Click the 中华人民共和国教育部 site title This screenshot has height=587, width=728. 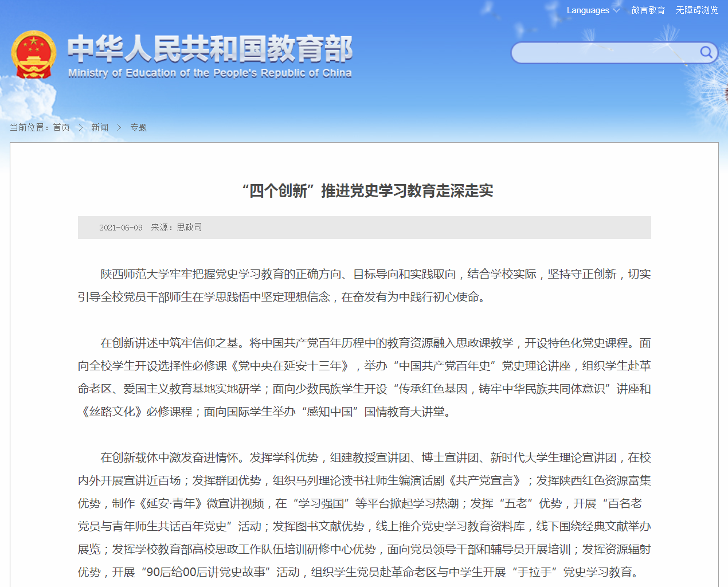click(210, 49)
